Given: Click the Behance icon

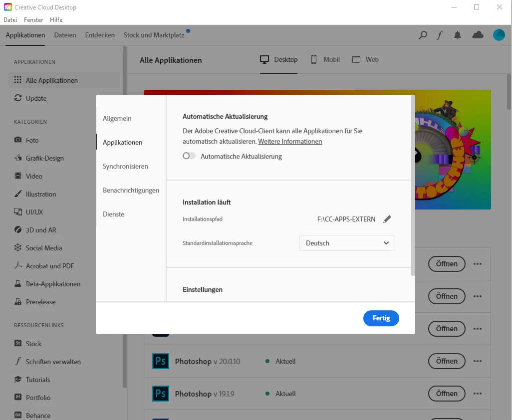Looking at the screenshot, I should (x=18, y=415).
